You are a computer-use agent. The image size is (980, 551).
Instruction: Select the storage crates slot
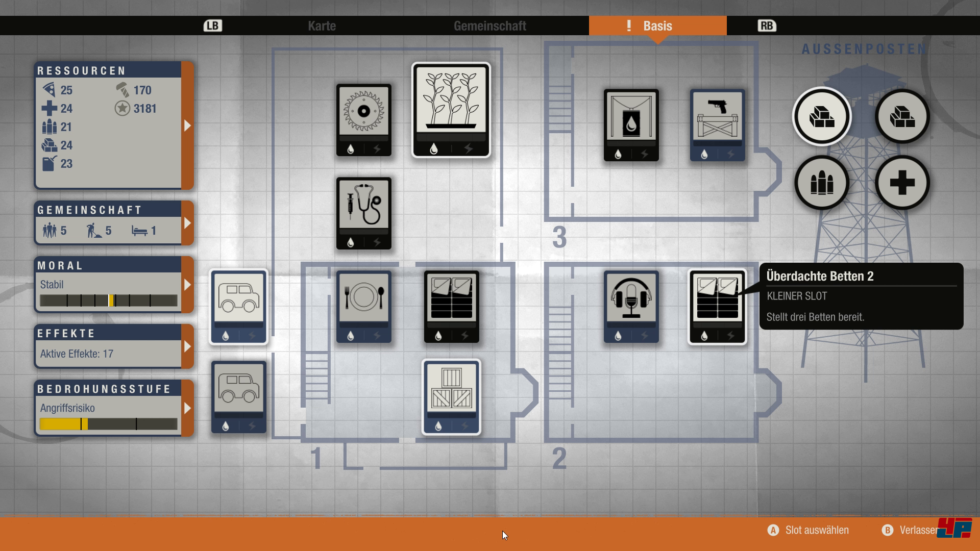click(451, 397)
